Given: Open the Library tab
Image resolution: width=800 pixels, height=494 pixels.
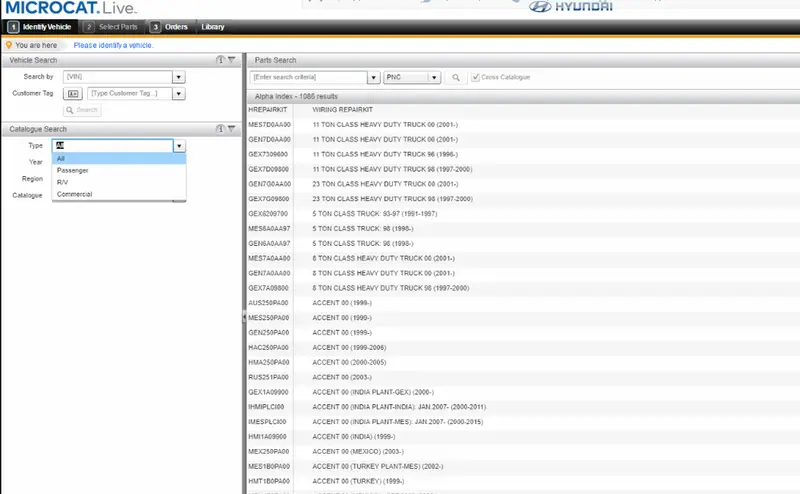Looking at the screenshot, I should tap(213, 27).
